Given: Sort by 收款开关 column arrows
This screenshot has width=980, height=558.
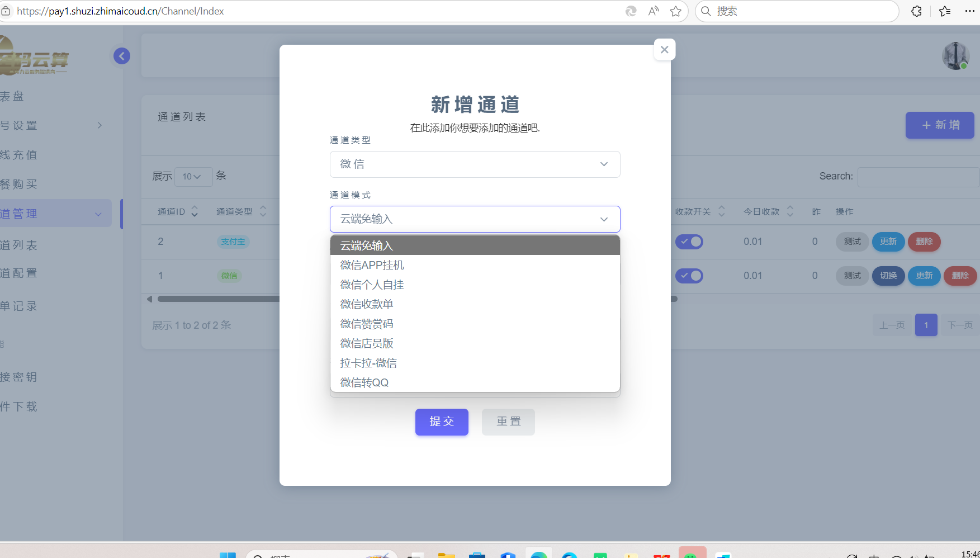Looking at the screenshot, I should click(x=721, y=211).
